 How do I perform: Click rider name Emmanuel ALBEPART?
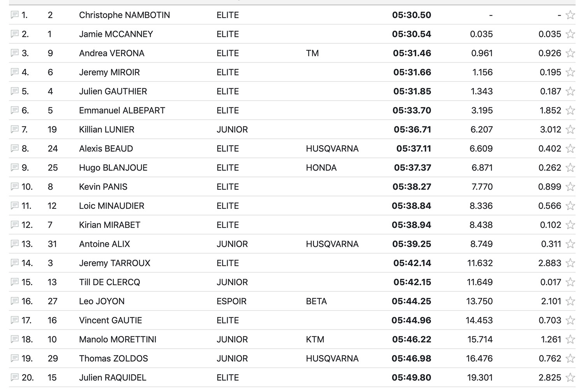click(x=122, y=110)
